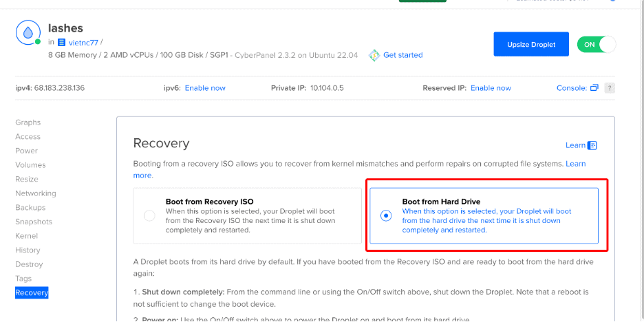
Task: Open the Kernel sidebar section
Action: click(26, 236)
